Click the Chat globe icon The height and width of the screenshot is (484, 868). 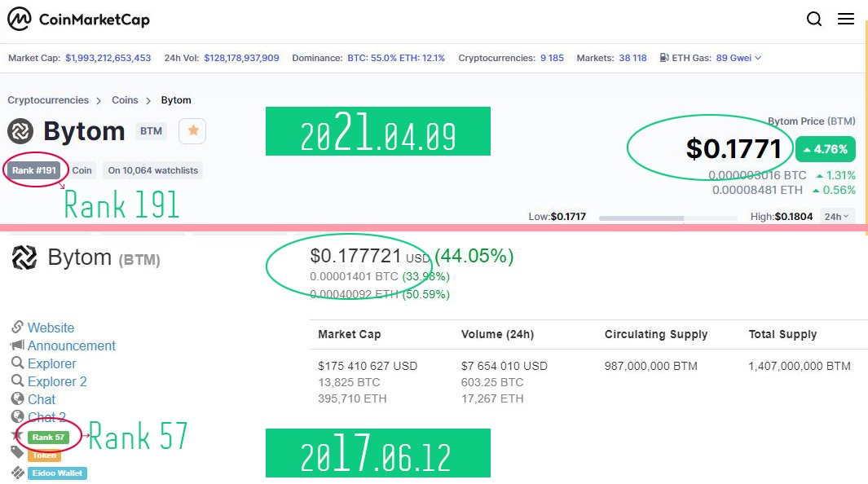pos(17,398)
